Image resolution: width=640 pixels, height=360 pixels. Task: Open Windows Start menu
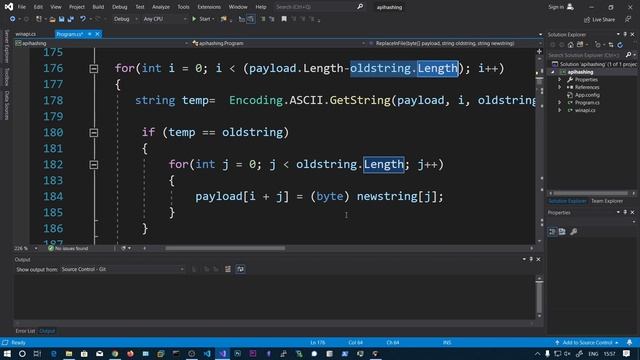coord(7,353)
